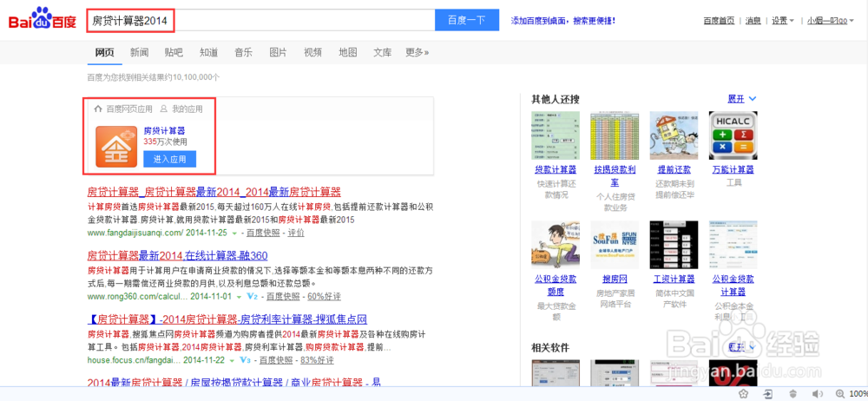Expand the 展开 control next to 其他人还搜
This screenshot has height=401, width=868.
click(742, 99)
